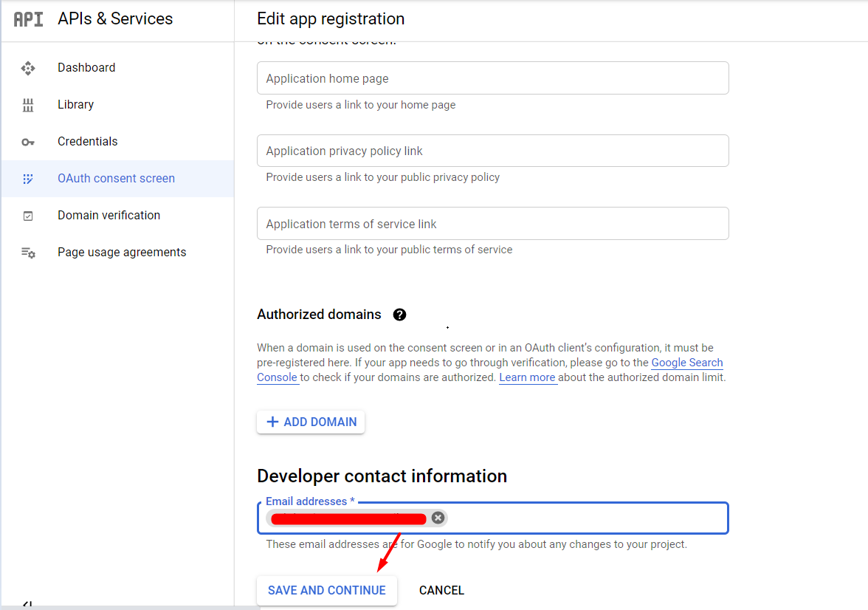Select OAuth consent screen item
The width and height of the screenshot is (868, 610).
[x=117, y=179]
